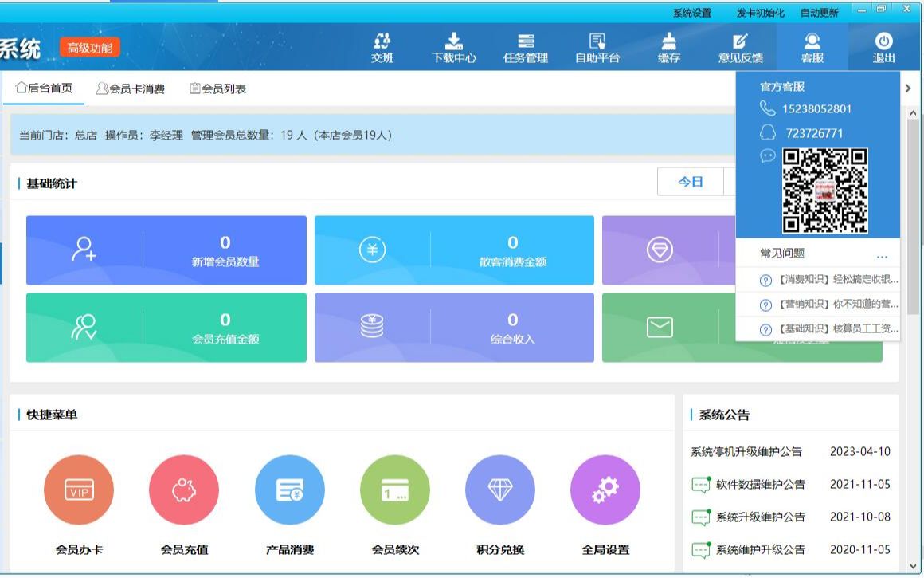Click the 缓存 cache icon
This screenshot has height=578, width=924.
click(668, 46)
